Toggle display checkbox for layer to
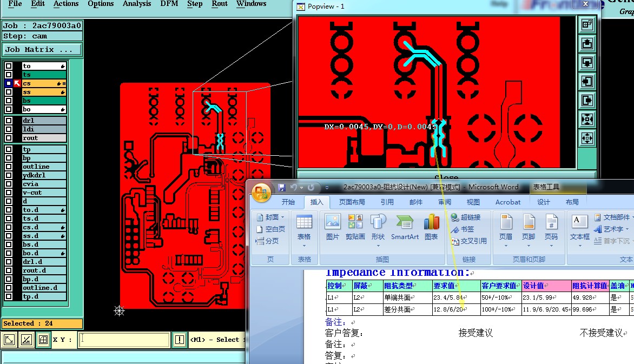Screen dimensions: 634x364 [x=9, y=66]
